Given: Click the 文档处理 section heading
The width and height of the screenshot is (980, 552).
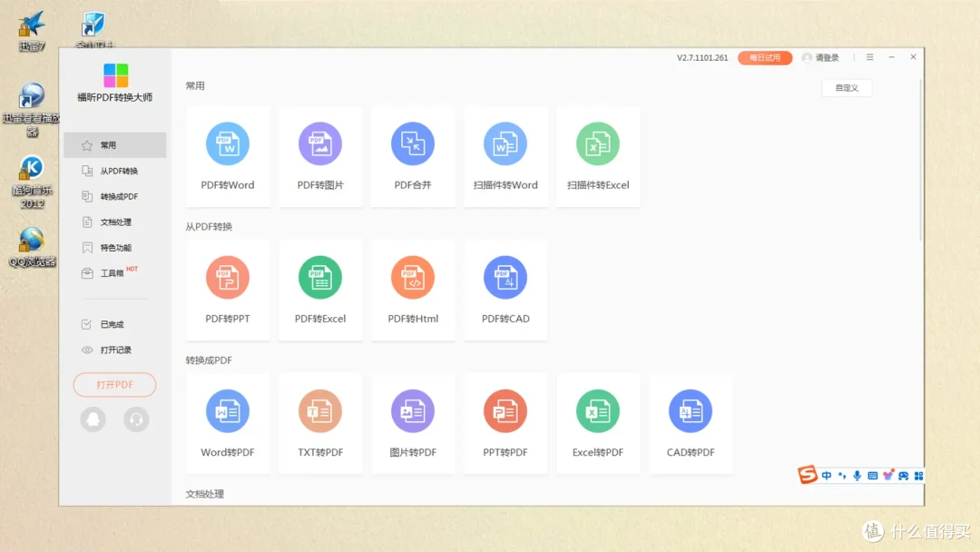Looking at the screenshot, I should [x=205, y=494].
